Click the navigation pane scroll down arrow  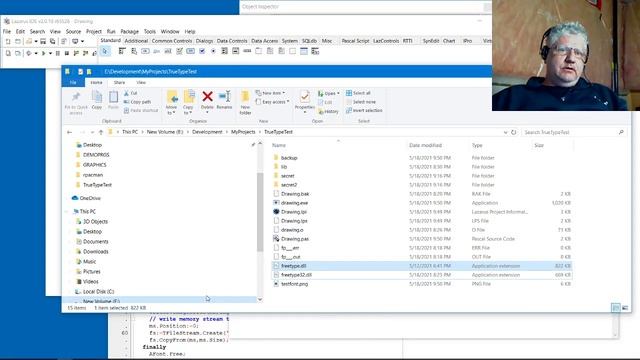(260, 299)
